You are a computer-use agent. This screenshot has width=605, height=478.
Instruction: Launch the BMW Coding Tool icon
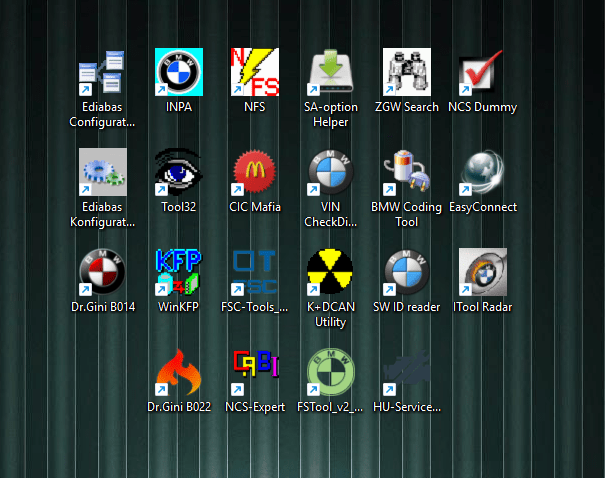click(x=407, y=172)
